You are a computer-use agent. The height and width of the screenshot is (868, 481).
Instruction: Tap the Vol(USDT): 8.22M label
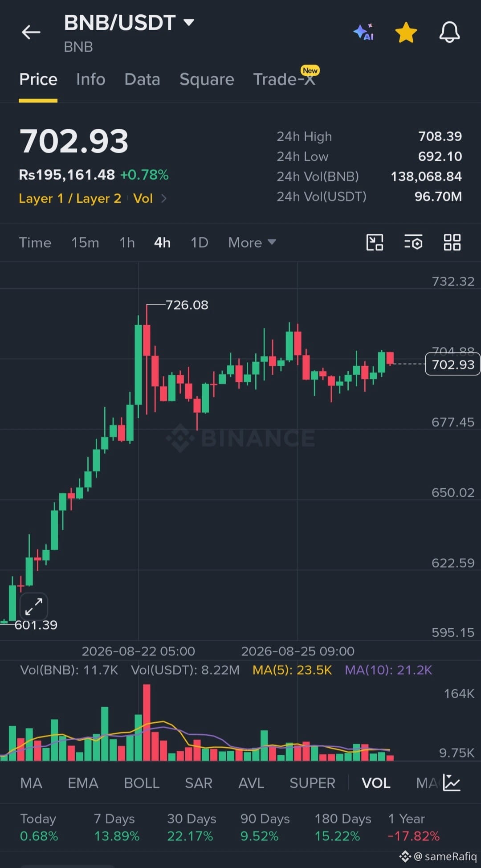coord(185,670)
